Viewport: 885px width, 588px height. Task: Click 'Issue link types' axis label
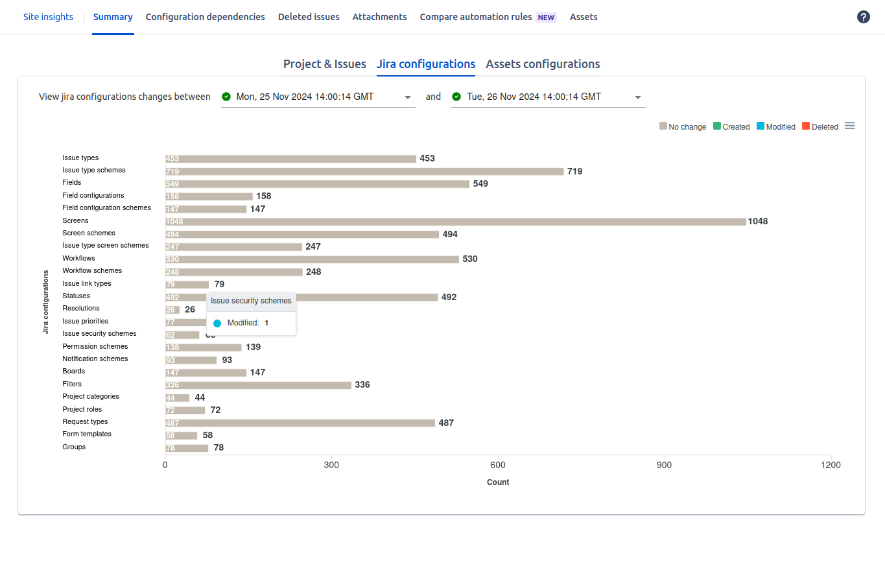(86, 284)
